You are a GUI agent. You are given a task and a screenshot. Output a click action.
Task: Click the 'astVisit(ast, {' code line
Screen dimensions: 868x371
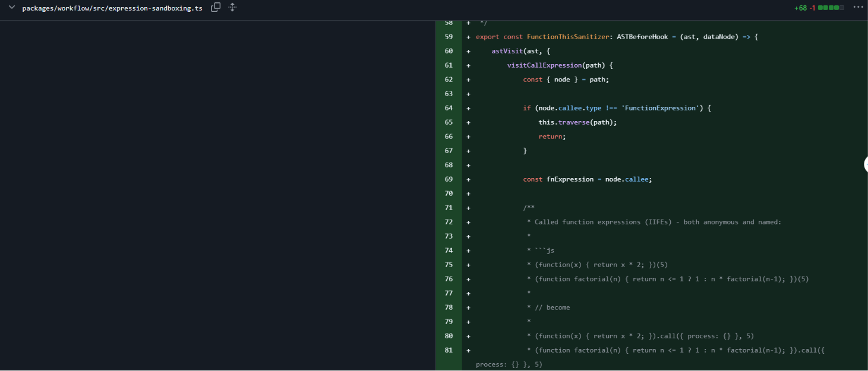[x=520, y=51]
